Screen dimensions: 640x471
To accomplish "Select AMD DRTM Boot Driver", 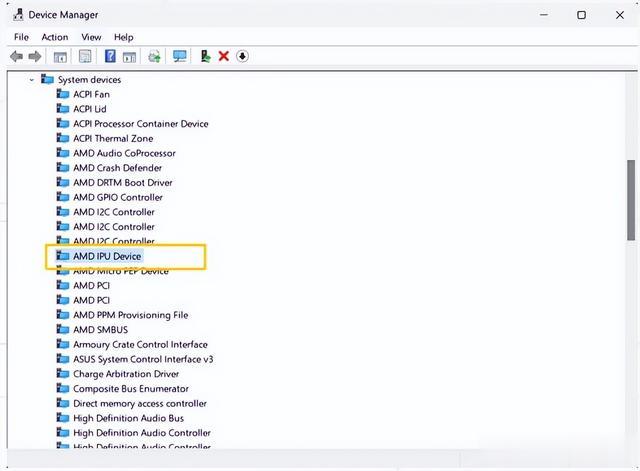I will click(x=123, y=182).
